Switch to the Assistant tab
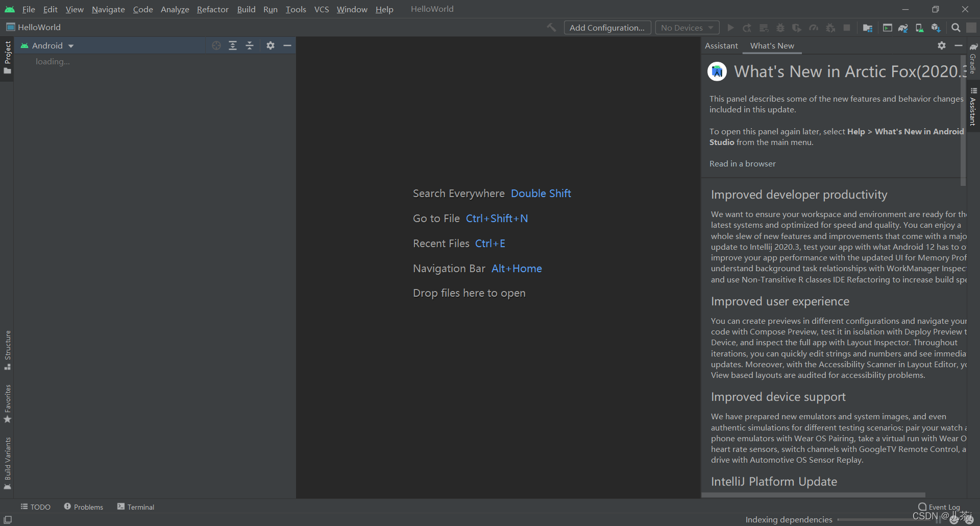The height and width of the screenshot is (526, 980). [x=721, y=45]
